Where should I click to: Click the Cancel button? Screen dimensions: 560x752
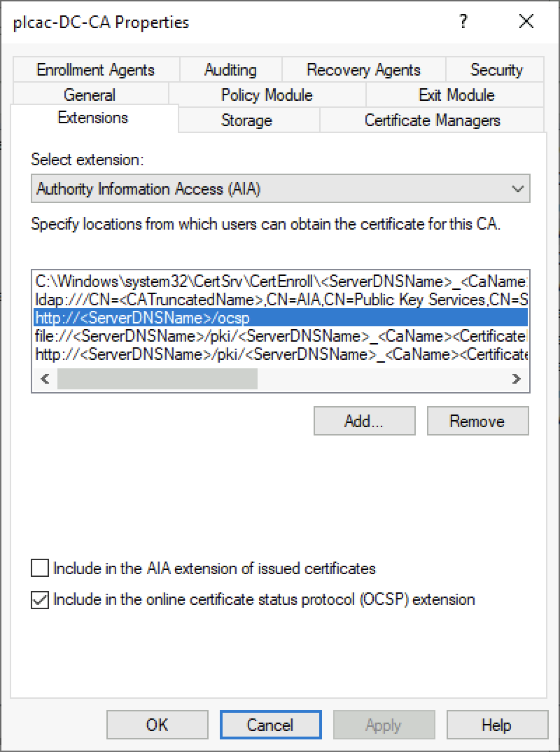click(x=270, y=725)
